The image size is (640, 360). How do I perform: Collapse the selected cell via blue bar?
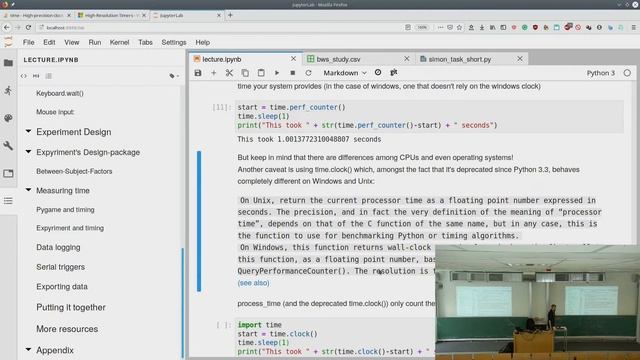(199, 221)
